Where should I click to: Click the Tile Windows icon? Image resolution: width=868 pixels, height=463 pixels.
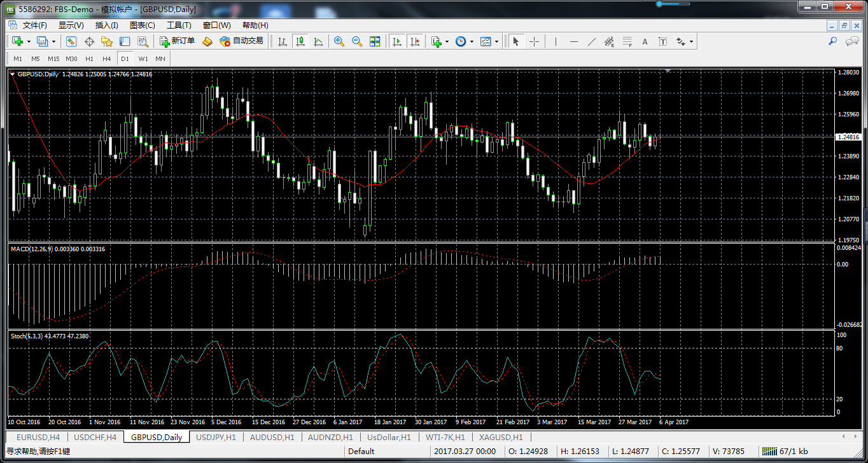[375, 41]
